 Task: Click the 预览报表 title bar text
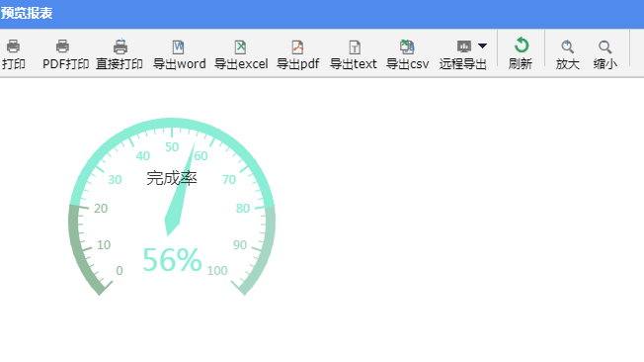[27, 13]
